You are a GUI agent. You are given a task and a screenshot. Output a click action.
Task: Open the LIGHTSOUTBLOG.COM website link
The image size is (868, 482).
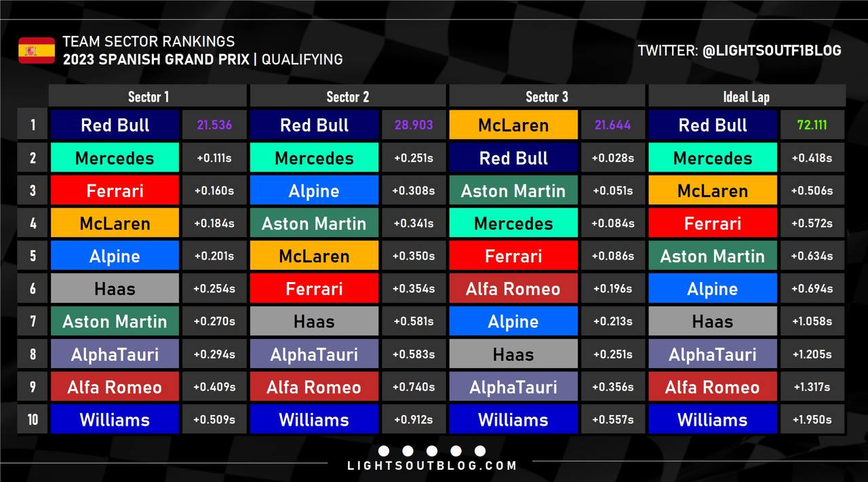(x=432, y=466)
